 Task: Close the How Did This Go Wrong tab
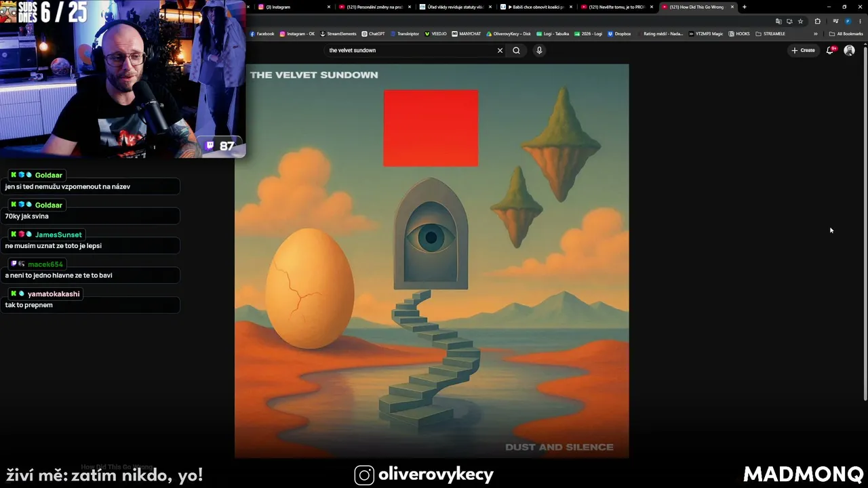[x=732, y=7]
